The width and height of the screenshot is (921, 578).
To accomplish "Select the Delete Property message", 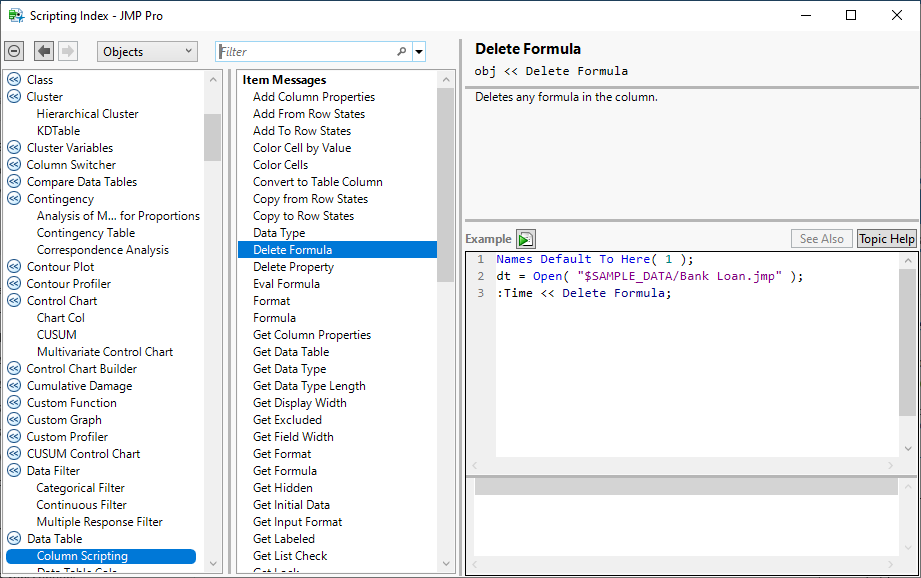I will coord(293,267).
